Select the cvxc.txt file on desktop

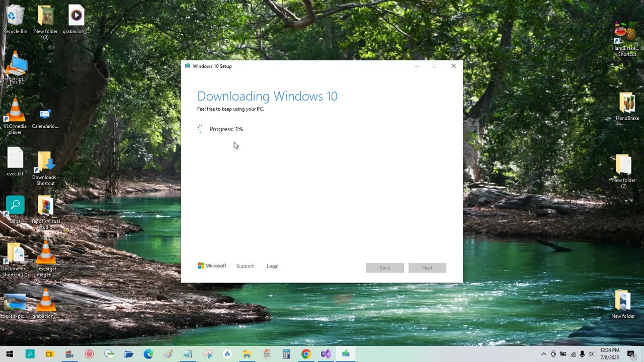[x=15, y=162]
